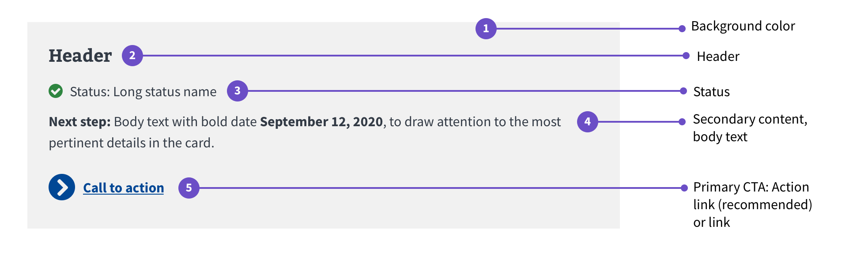Click purple annotation marker number 4
Image resolution: width=868 pixels, height=278 pixels.
(588, 122)
